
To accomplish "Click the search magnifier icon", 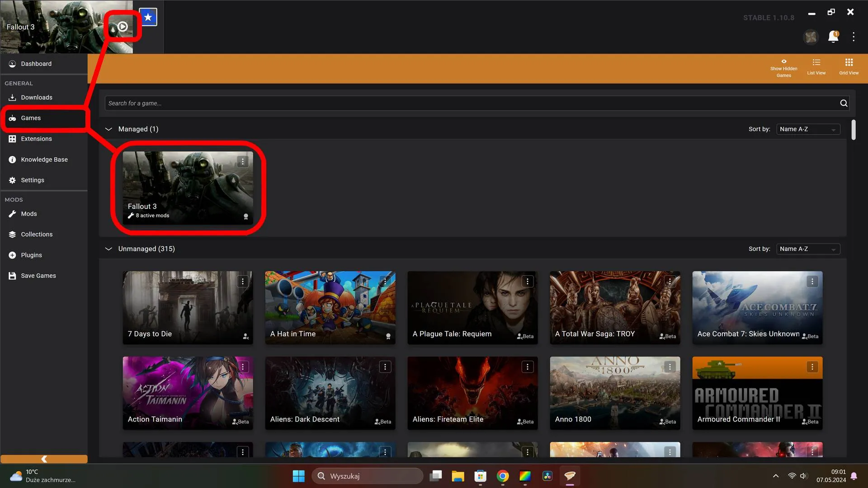I will coord(844,103).
